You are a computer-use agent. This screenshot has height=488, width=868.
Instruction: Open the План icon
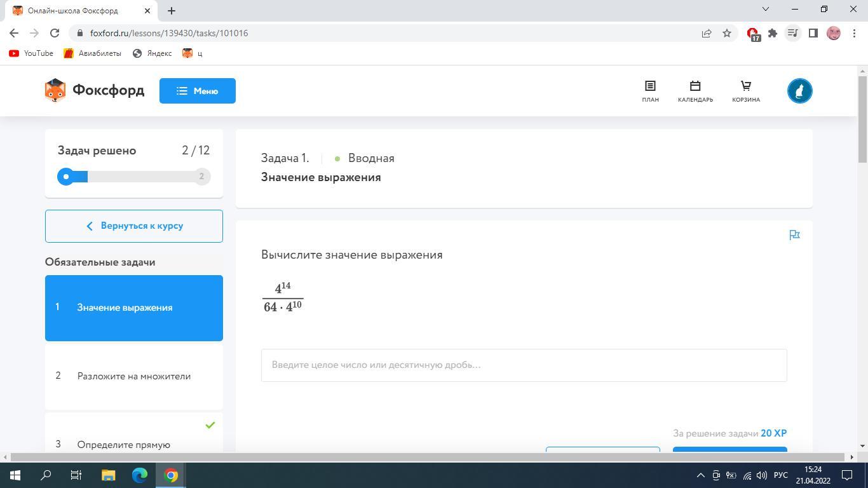pyautogui.click(x=650, y=91)
